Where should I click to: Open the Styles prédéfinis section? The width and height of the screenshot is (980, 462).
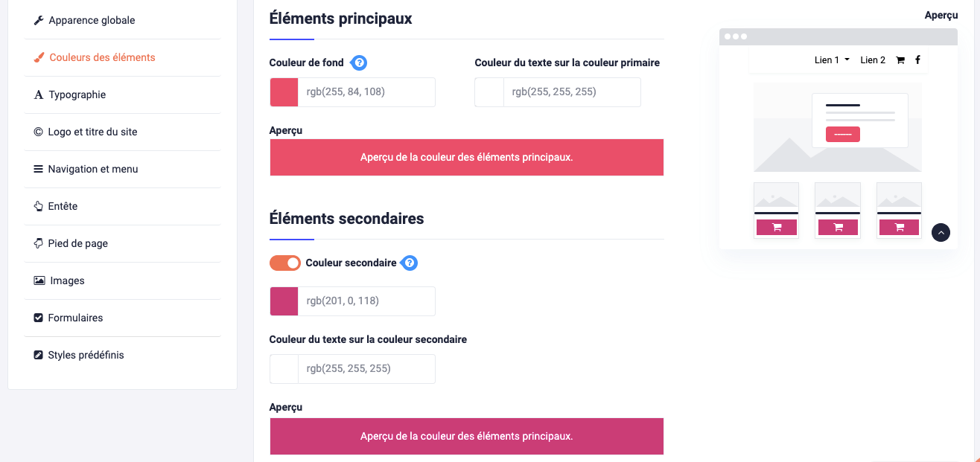click(38, 355)
